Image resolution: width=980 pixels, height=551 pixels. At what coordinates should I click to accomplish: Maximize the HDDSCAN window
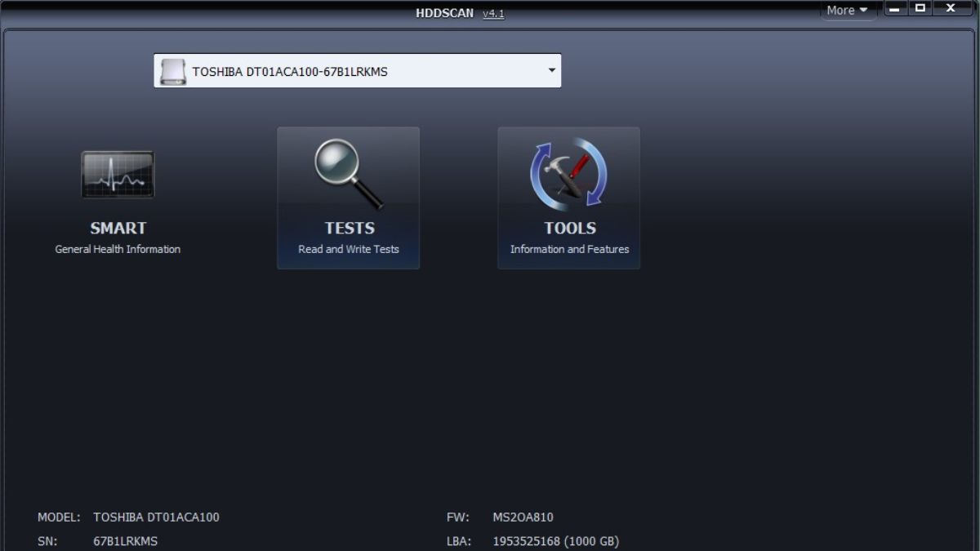pos(920,8)
